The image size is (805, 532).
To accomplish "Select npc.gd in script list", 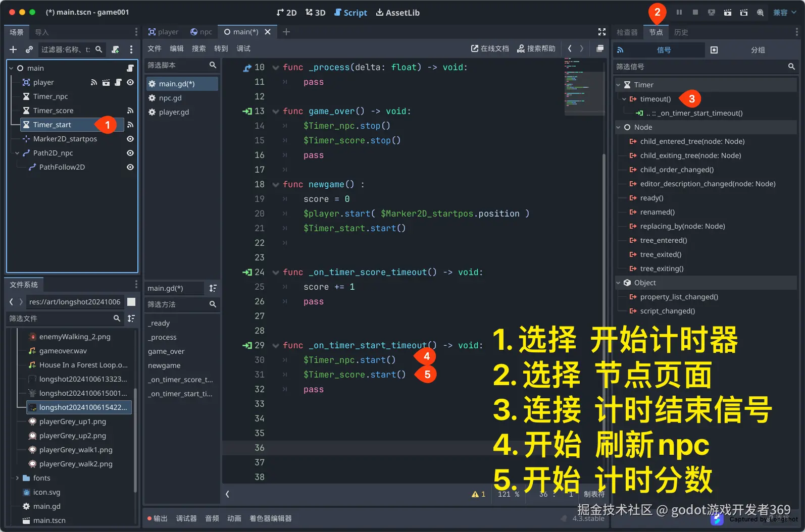I will [182, 98].
